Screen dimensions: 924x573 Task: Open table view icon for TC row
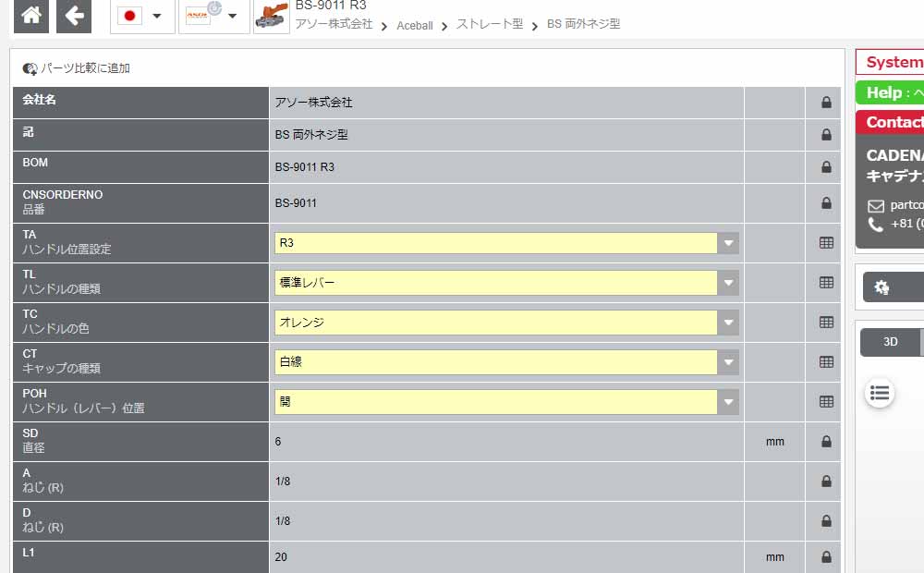tap(826, 323)
